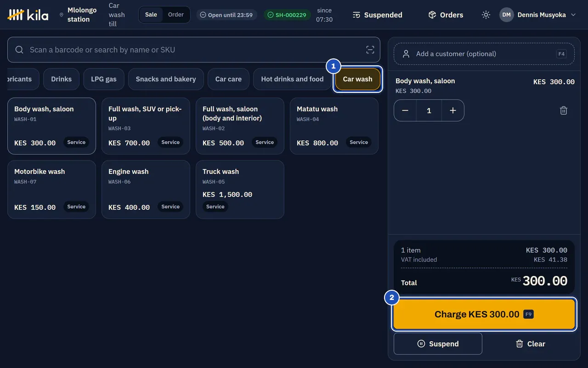This screenshot has width=588, height=368.
Task: Select the Snacks and bakery category
Action: pos(166,79)
